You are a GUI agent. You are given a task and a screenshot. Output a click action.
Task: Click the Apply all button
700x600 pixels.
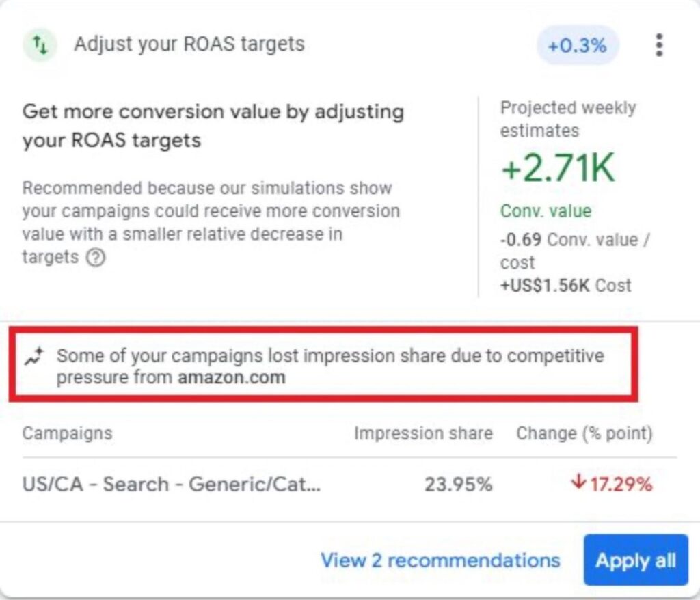(635, 560)
